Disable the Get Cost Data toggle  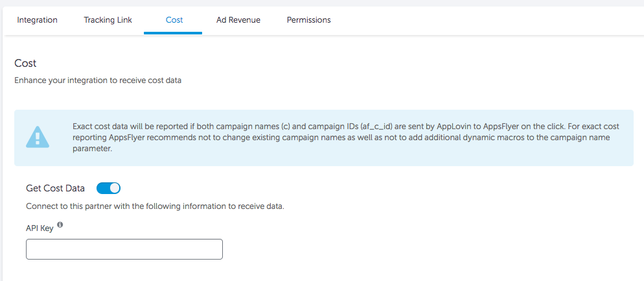pyautogui.click(x=108, y=188)
